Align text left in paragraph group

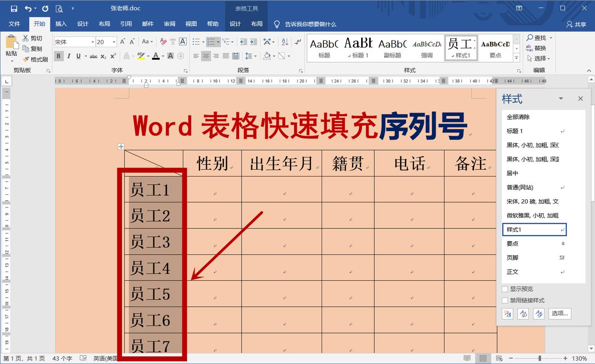196,56
